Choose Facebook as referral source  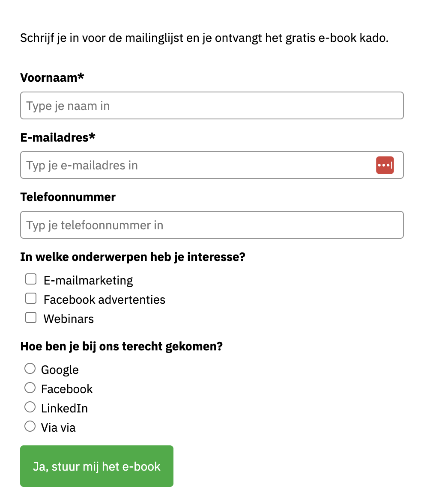pyautogui.click(x=30, y=387)
